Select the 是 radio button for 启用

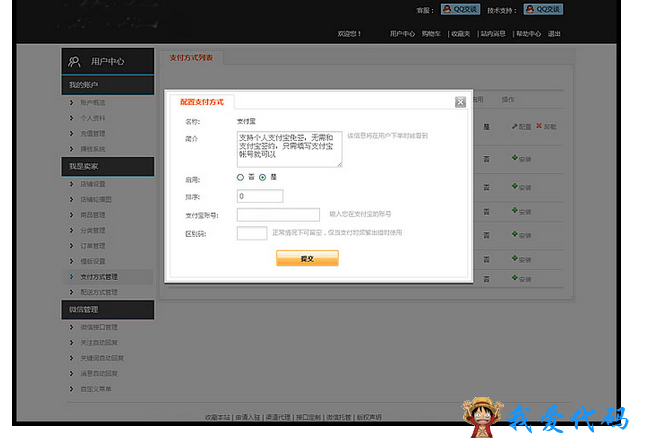(262, 177)
